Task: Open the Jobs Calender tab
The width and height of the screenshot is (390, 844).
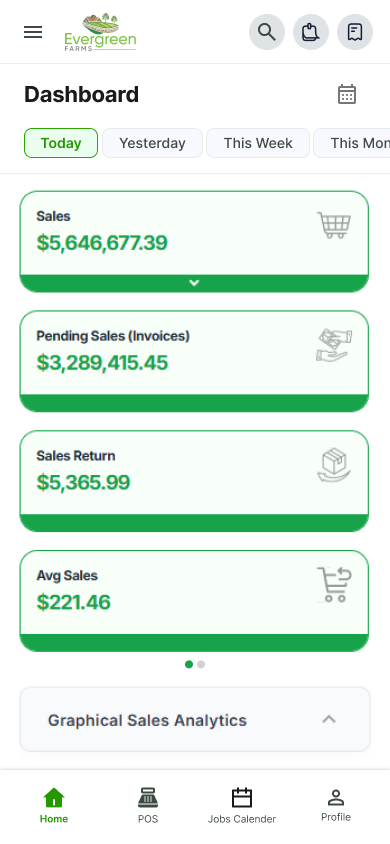Action: pyautogui.click(x=242, y=805)
